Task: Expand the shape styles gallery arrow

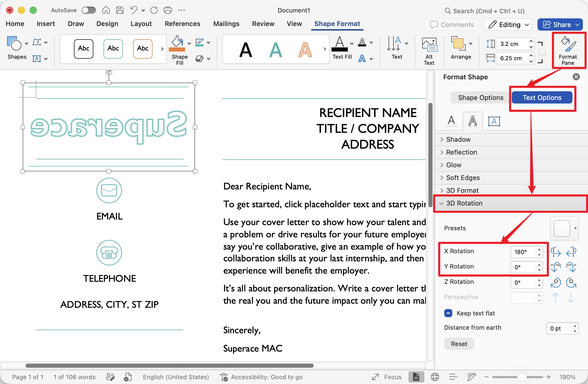Action: tap(162, 49)
